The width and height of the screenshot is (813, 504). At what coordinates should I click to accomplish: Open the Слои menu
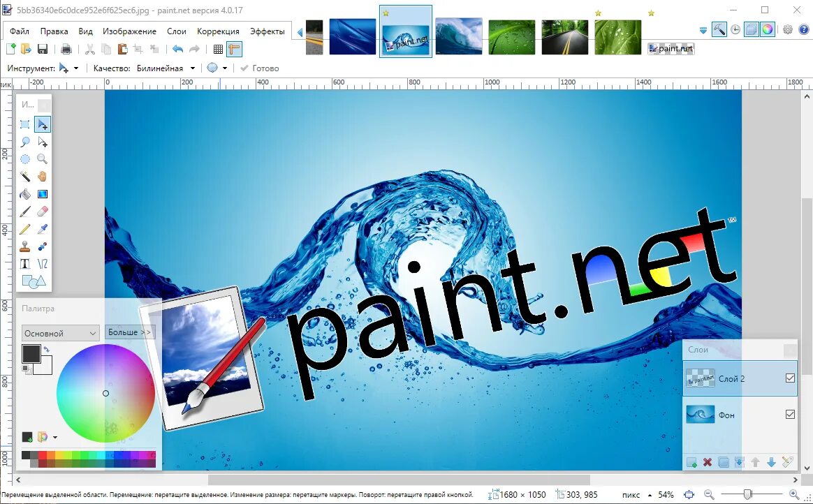coord(176,31)
